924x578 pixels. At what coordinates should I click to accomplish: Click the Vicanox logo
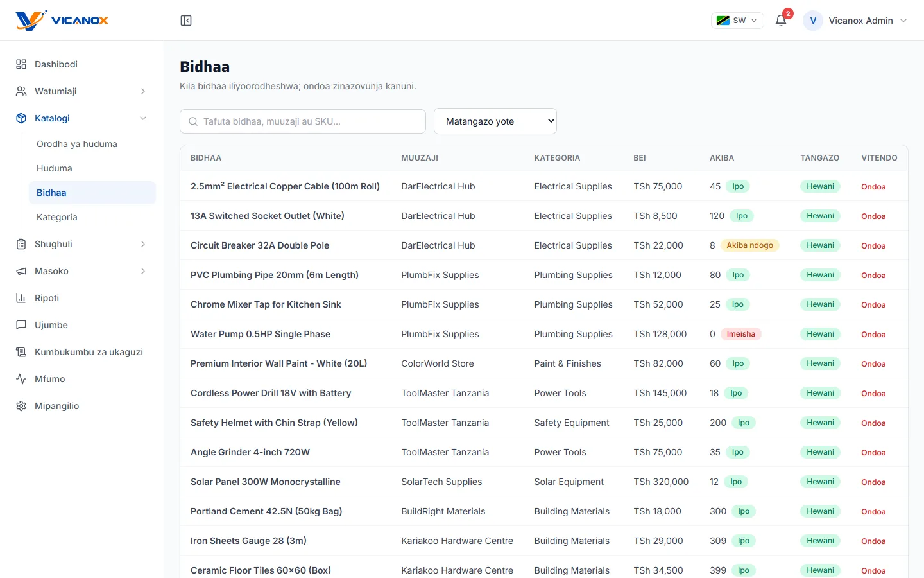pos(62,21)
